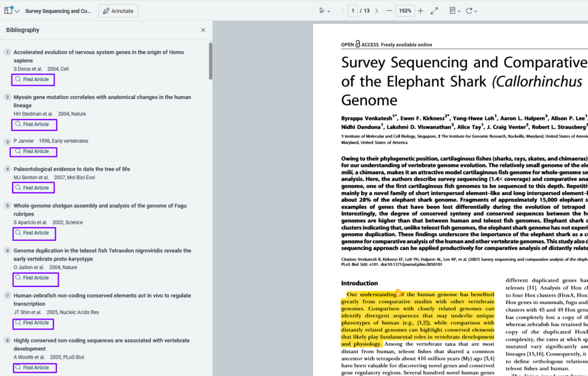Expand the chevron beside the panel icon

point(17,11)
